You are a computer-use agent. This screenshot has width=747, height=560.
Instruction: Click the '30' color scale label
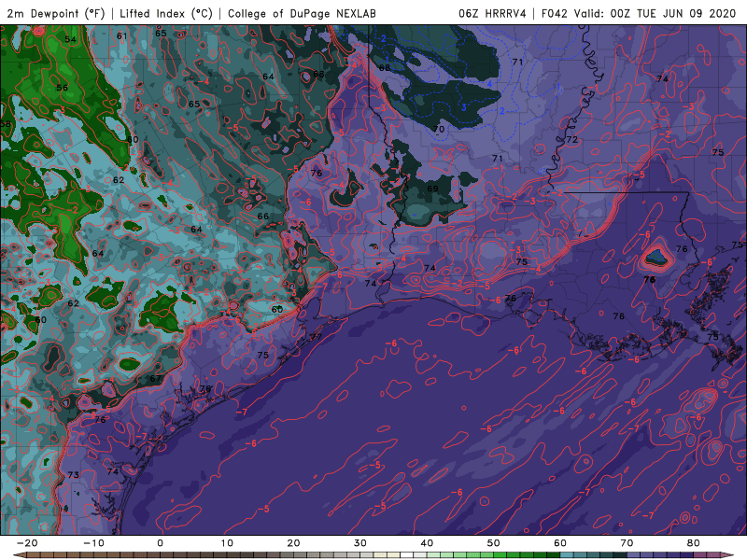coord(360,543)
